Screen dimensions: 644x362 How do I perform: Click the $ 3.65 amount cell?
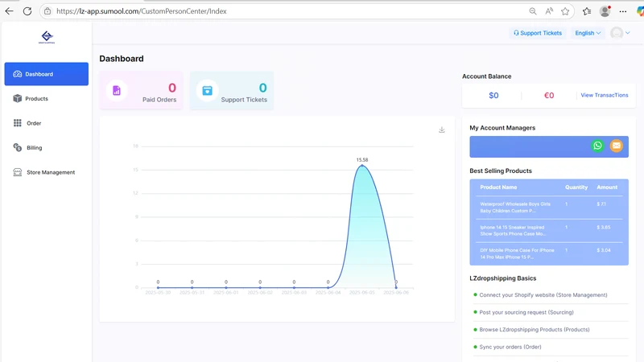pos(603,227)
